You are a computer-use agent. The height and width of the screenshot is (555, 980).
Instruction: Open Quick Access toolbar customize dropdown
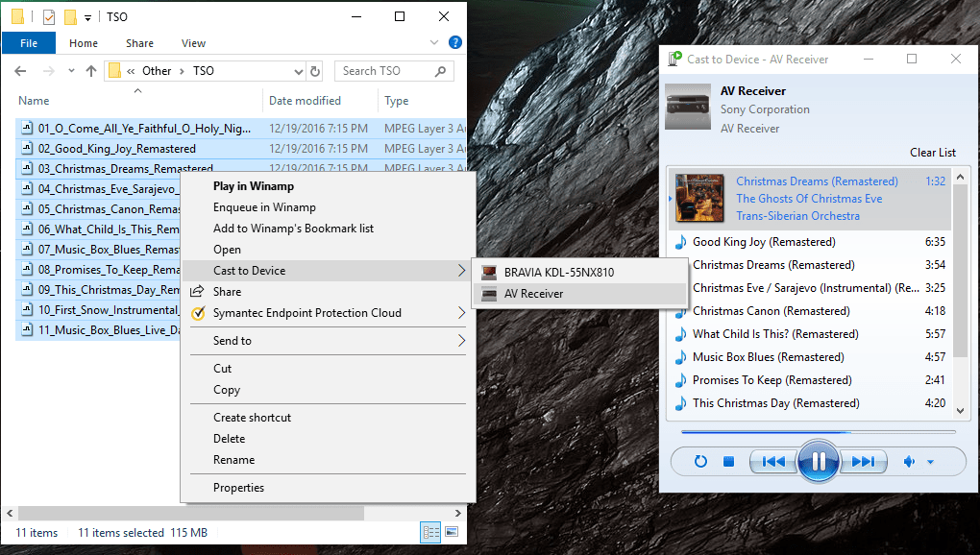88,17
